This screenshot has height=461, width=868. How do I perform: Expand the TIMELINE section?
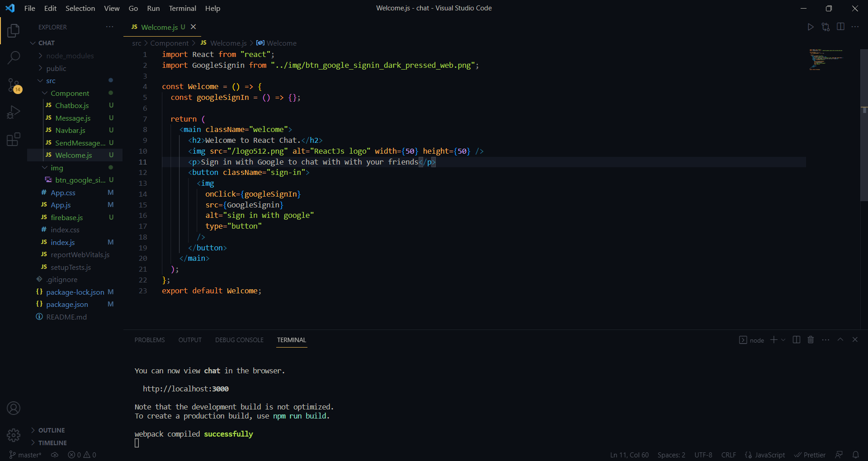[75, 443]
